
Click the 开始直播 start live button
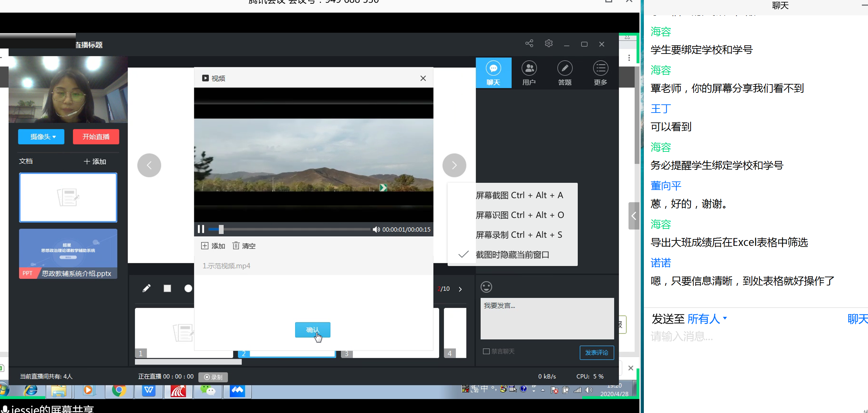pos(96,136)
